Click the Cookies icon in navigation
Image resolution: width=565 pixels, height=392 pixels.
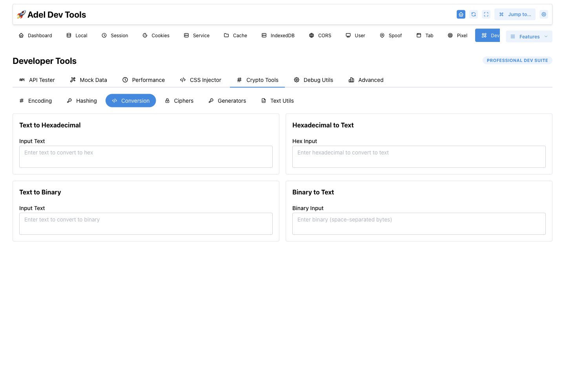(x=145, y=35)
